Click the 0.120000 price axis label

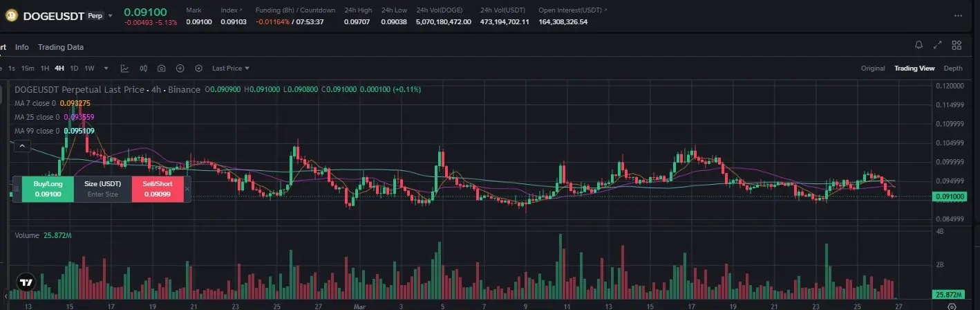click(x=950, y=86)
